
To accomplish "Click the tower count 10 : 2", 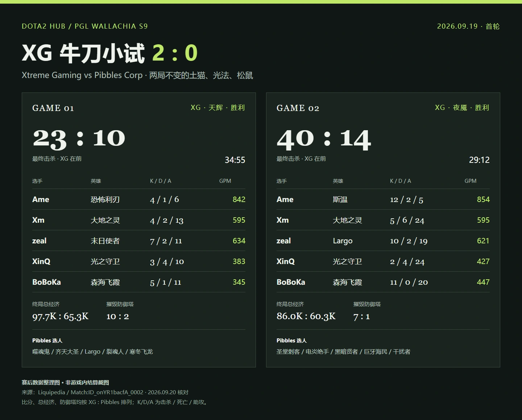I will [117, 316].
